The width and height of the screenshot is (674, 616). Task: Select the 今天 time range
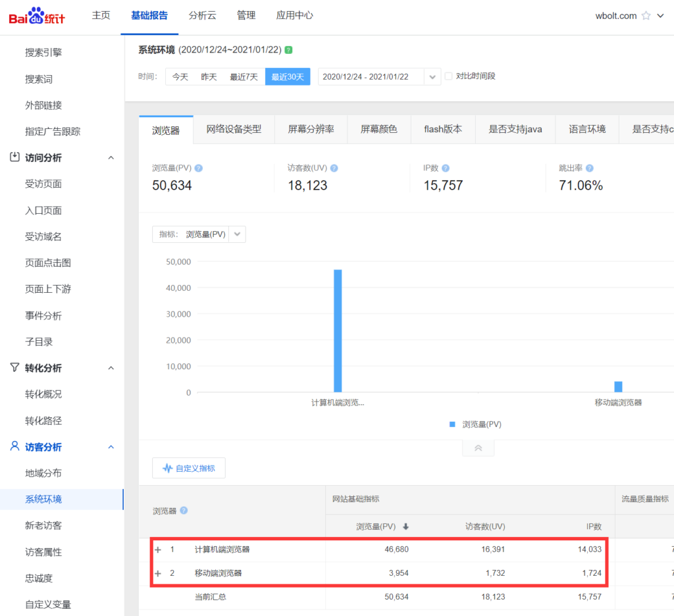click(x=180, y=77)
